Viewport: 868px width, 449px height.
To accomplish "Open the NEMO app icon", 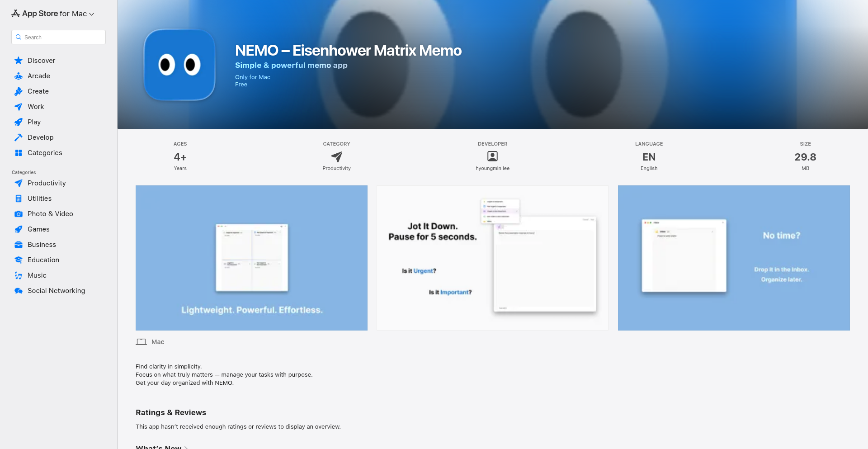I will point(179,65).
